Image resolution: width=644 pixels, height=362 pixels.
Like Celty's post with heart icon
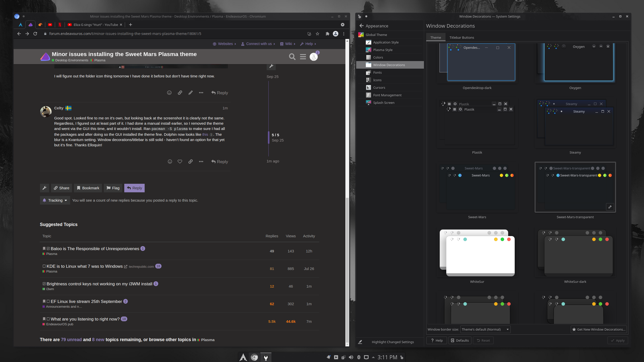[x=180, y=162]
